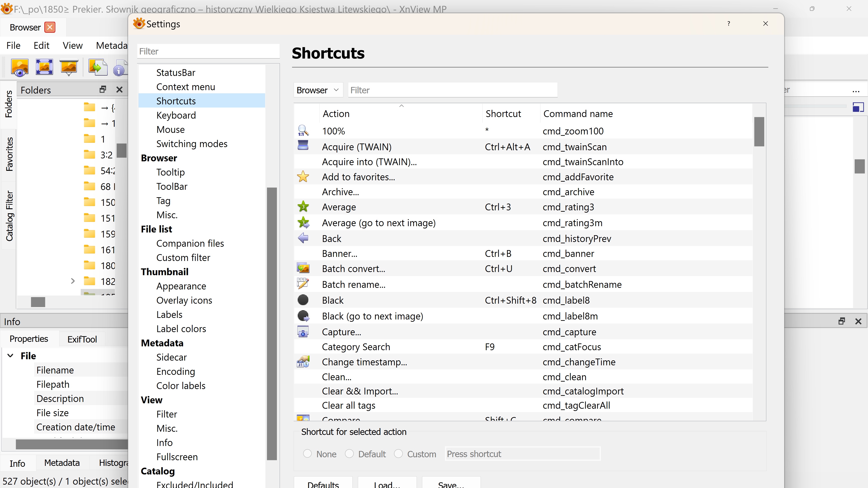Click the Change timestamp calendar icon
This screenshot has width=868, height=488.
303,362
